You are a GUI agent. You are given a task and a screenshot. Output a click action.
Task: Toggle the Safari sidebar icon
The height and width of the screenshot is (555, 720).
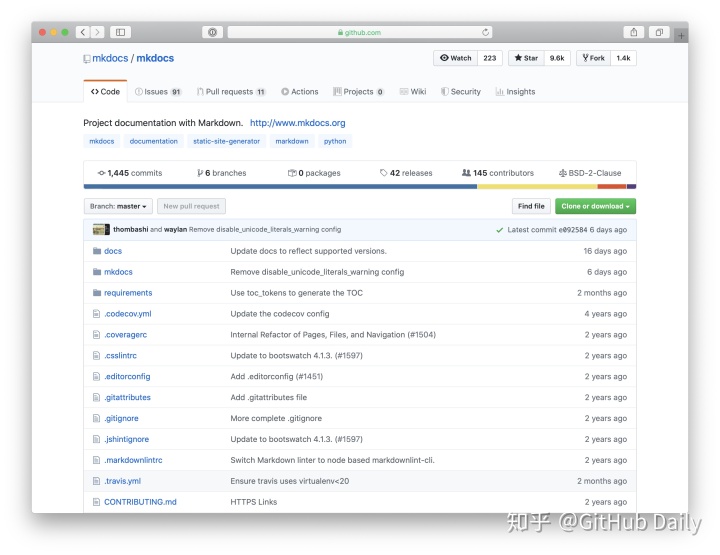120,32
